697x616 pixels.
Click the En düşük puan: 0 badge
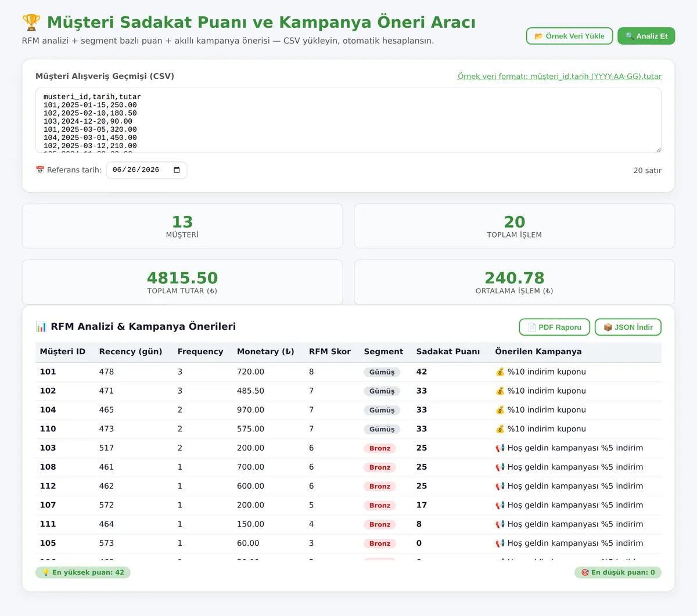pos(618,572)
